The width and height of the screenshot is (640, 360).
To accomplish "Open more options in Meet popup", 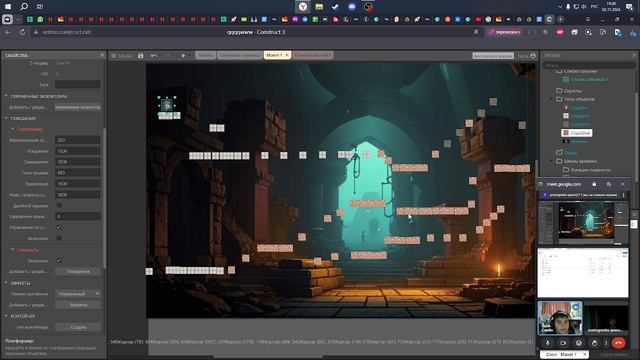I will 606,343.
